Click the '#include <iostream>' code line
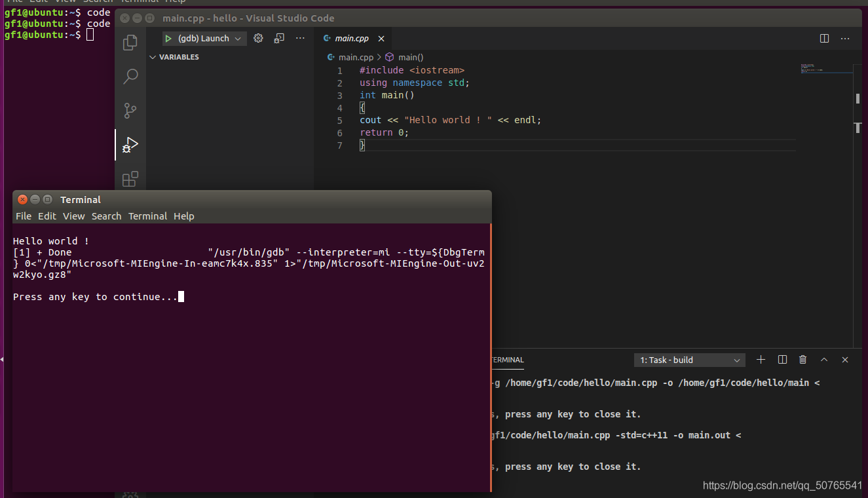The width and height of the screenshot is (868, 498). [412, 70]
